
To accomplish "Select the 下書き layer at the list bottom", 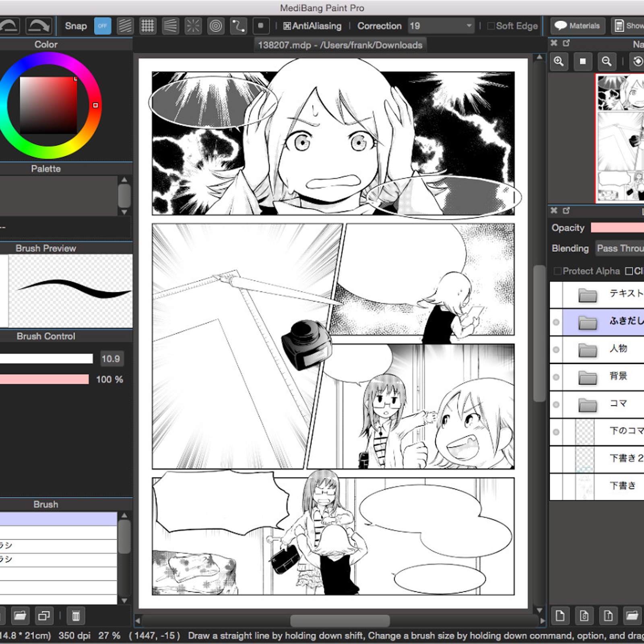I will click(597, 487).
